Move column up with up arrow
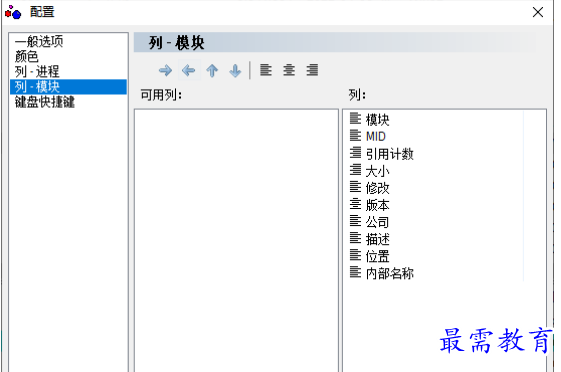This screenshot has height=372, width=561. [212, 70]
